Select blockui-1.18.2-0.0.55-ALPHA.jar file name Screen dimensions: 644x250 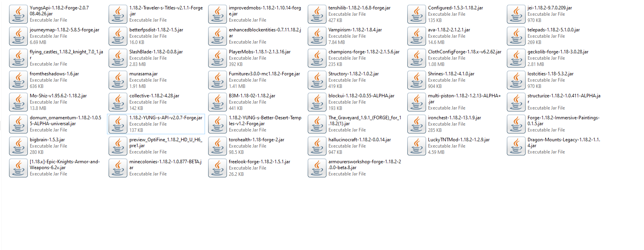coord(361,96)
